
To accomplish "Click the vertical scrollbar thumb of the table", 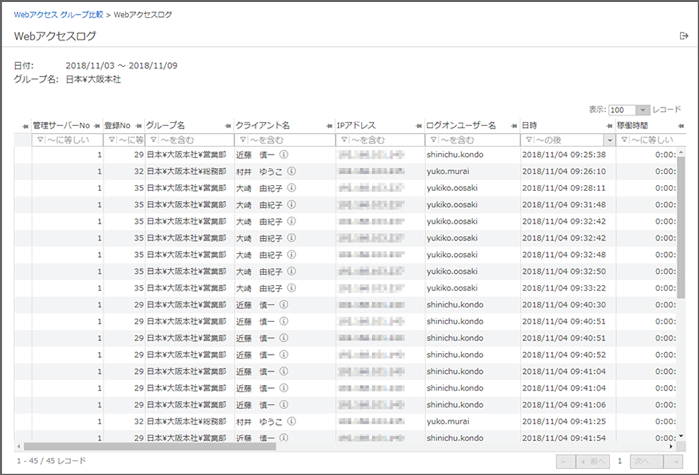I will pos(681,227).
